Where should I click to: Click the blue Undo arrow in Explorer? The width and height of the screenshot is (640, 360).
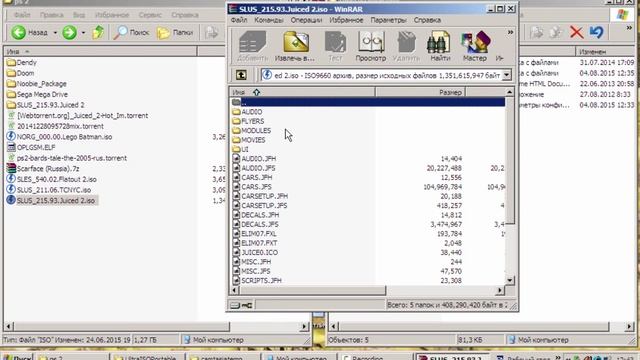click(x=597, y=32)
